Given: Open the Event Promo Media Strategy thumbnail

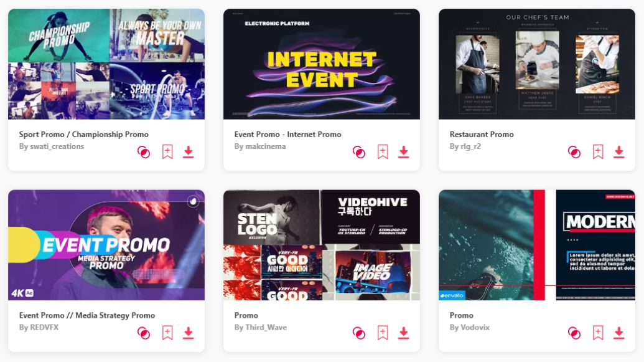Looking at the screenshot, I should pyautogui.click(x=106, y=245).
